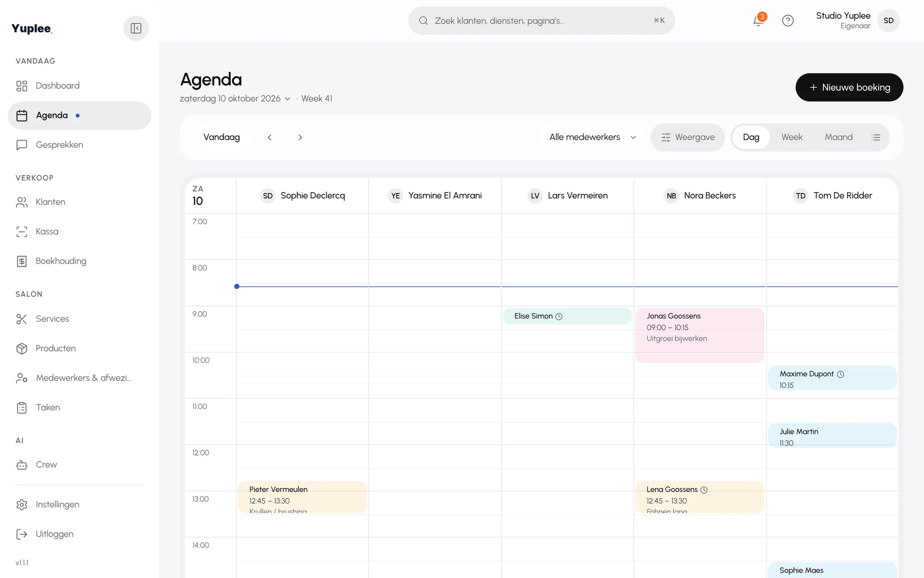This screenshot has height=578, width=924.
Task: Open the Weergave display options
Action: [x=688, y=137]
